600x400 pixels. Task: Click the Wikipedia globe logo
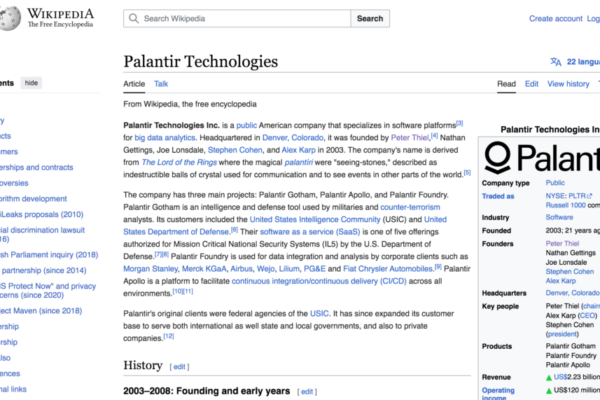10,18
